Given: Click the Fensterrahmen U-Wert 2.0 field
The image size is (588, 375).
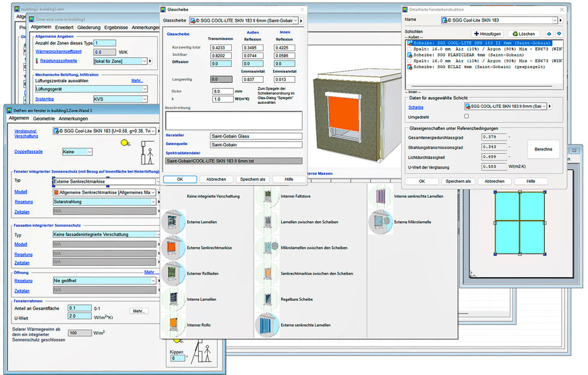Looking at the screenshot, I should point(80,316).
